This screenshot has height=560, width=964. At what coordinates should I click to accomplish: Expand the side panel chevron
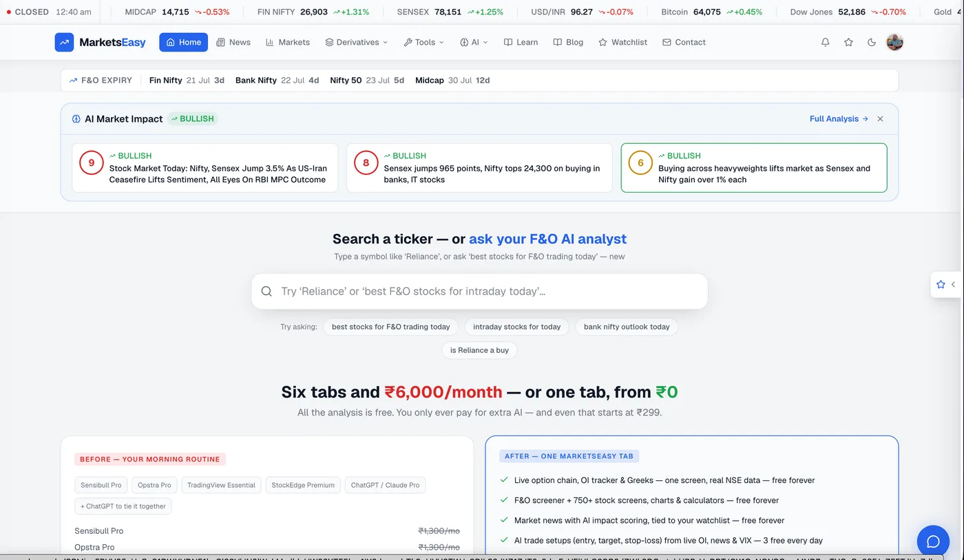[954, 284]
